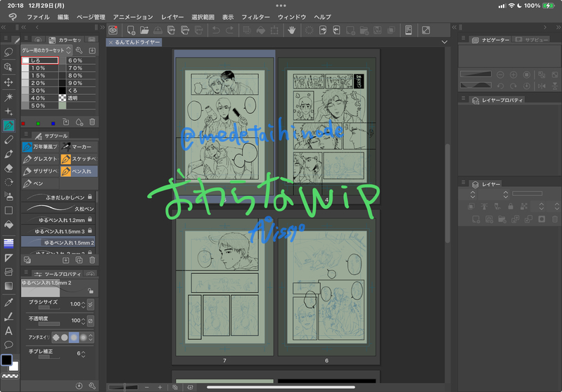
Task: Click the Redo arrow
Action: (230, 30)
